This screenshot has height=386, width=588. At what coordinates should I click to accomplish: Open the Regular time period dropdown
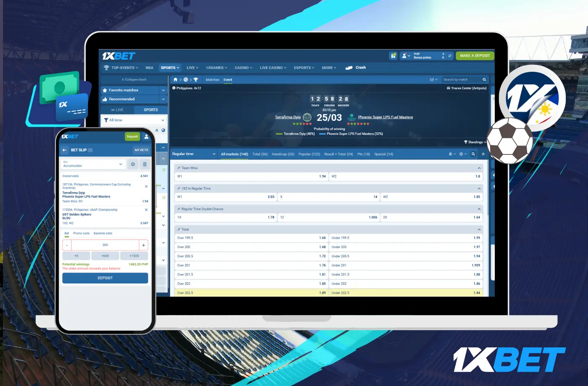194,154
